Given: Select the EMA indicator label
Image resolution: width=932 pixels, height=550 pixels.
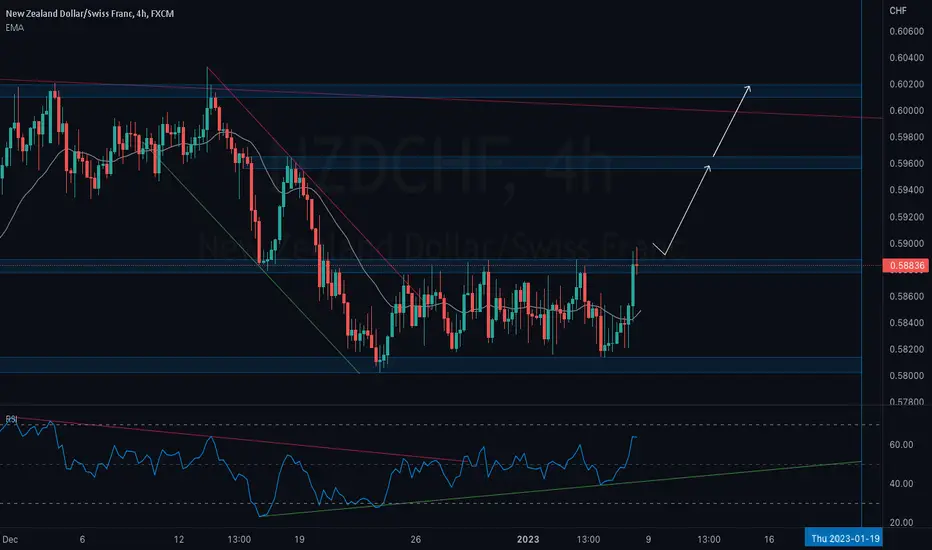Looking at the screenshot, I should click(x=15, y=27).
